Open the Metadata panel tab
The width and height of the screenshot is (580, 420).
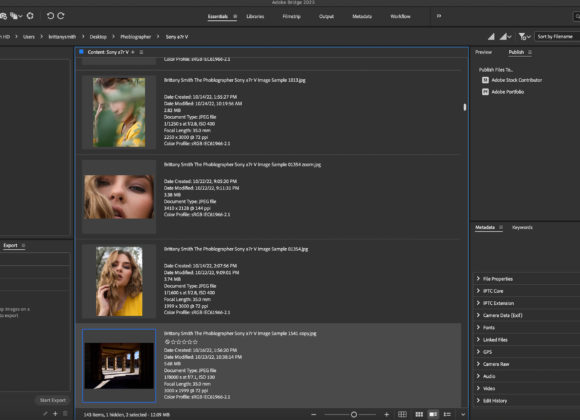click(485, 227)
